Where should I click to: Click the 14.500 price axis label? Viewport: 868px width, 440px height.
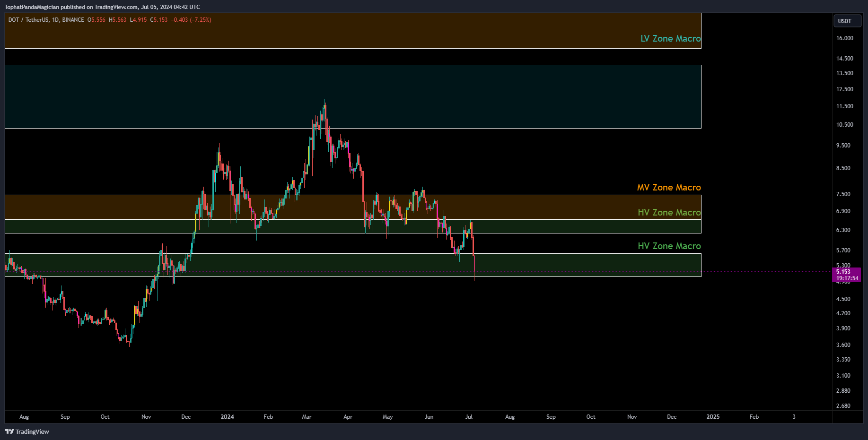[x=845, y=59]
